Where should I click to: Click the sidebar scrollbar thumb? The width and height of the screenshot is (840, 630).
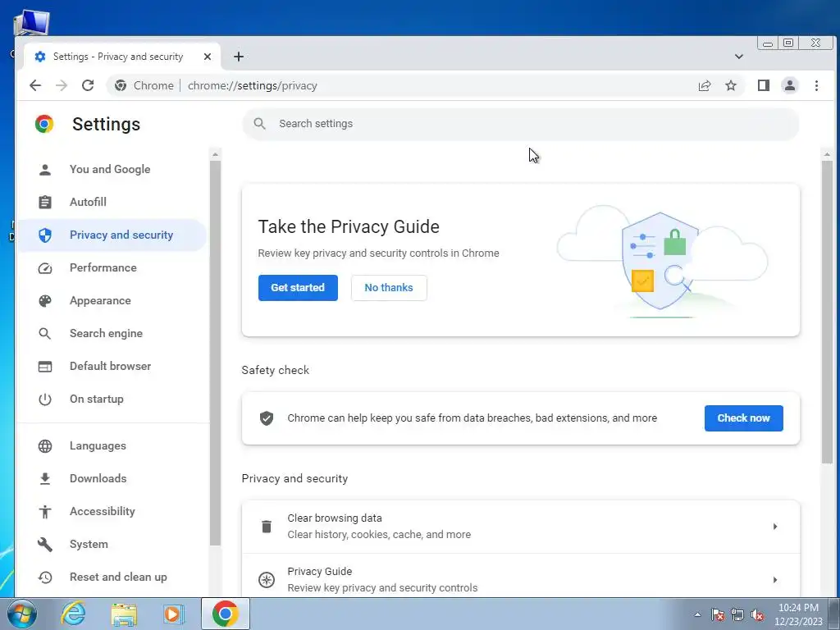click(x=216, y=353)
